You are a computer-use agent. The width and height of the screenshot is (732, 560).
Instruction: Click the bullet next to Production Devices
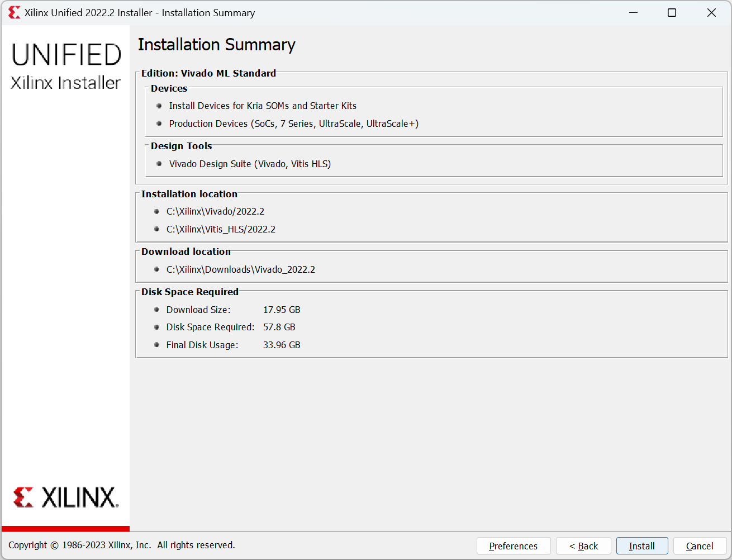tap(158, 124)
